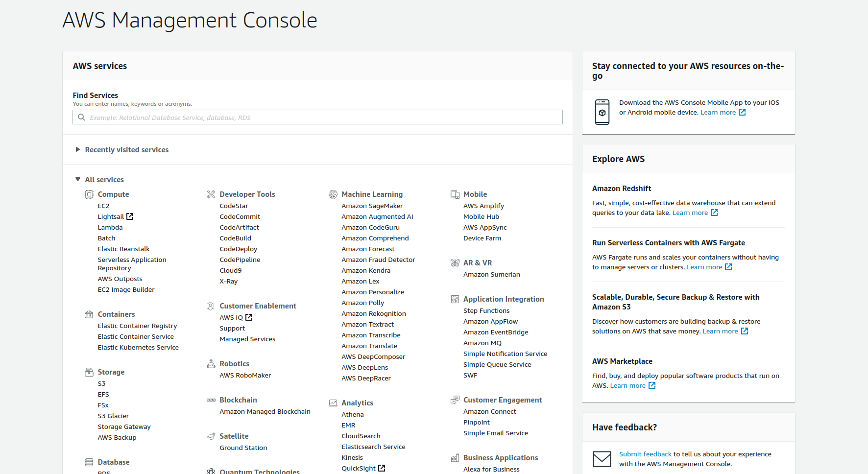This screenshot has width=868, height=474.
Task: Click the Satellite category icon
Action: (211, 436)
